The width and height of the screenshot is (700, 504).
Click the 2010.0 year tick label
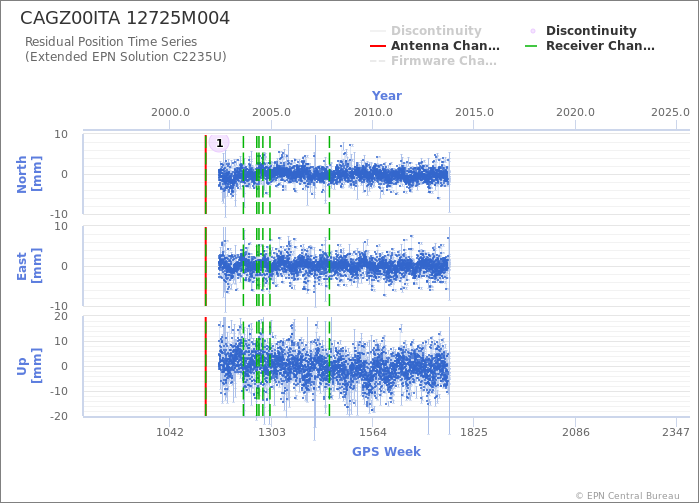point(373,112)
